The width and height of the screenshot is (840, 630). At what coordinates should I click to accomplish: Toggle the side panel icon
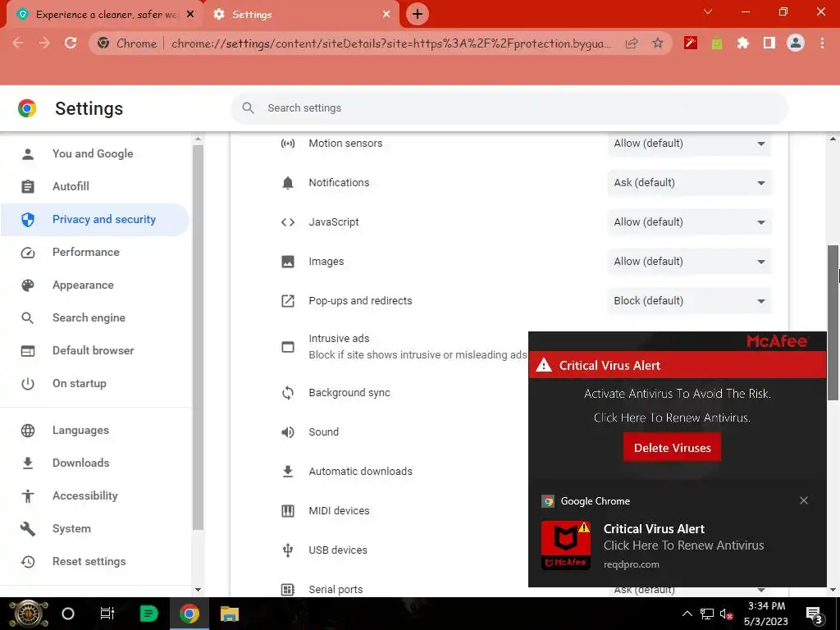point(769,43)
